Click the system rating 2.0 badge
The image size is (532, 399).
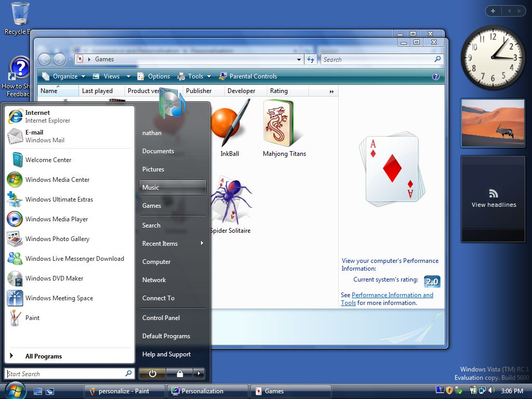click(432, 281)
